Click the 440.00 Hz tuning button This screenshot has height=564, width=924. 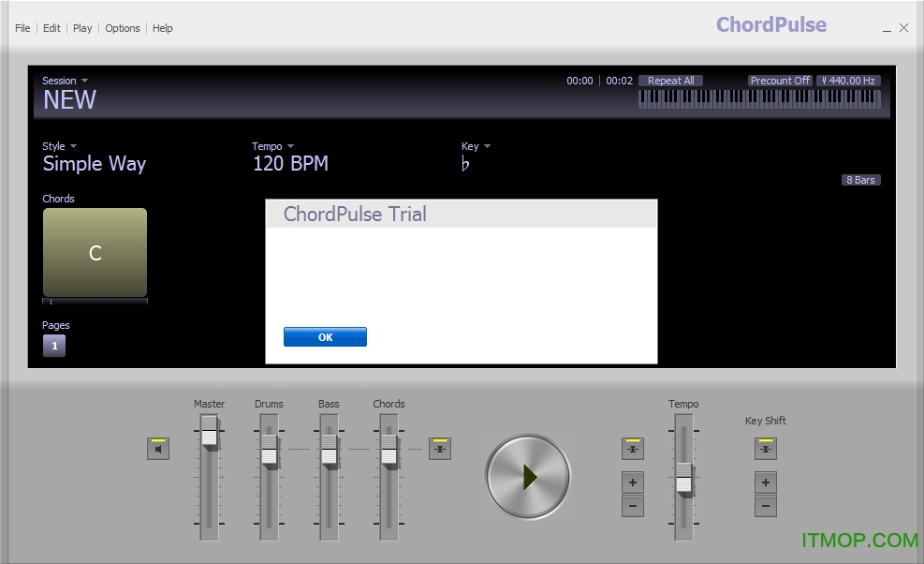click(x=848, y=81)
